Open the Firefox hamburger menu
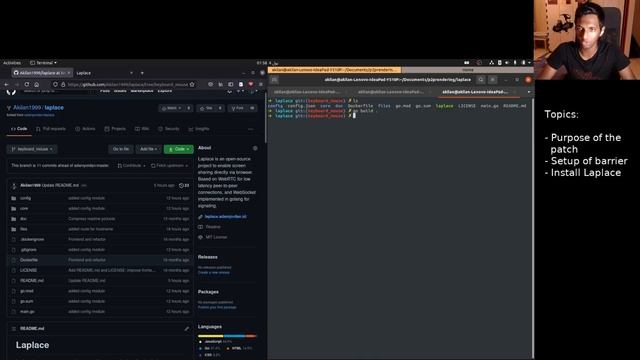The width and height of the screenshot is (640, 360). click(x=261, y=84)
